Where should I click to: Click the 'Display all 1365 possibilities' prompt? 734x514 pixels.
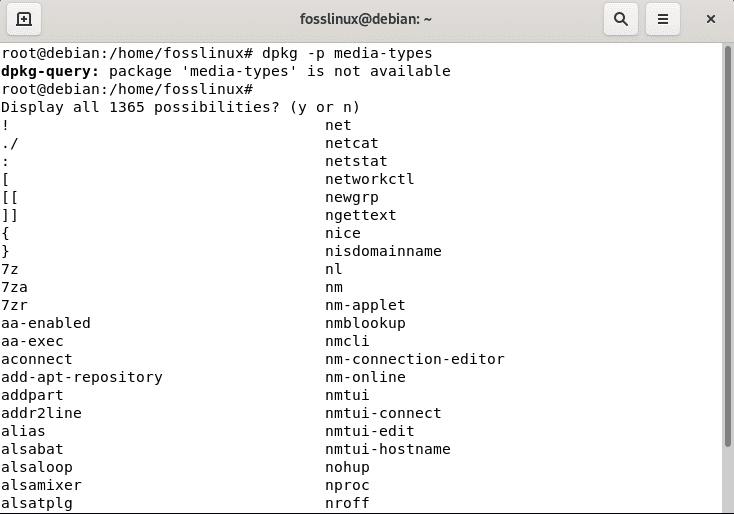click(181, 107)
